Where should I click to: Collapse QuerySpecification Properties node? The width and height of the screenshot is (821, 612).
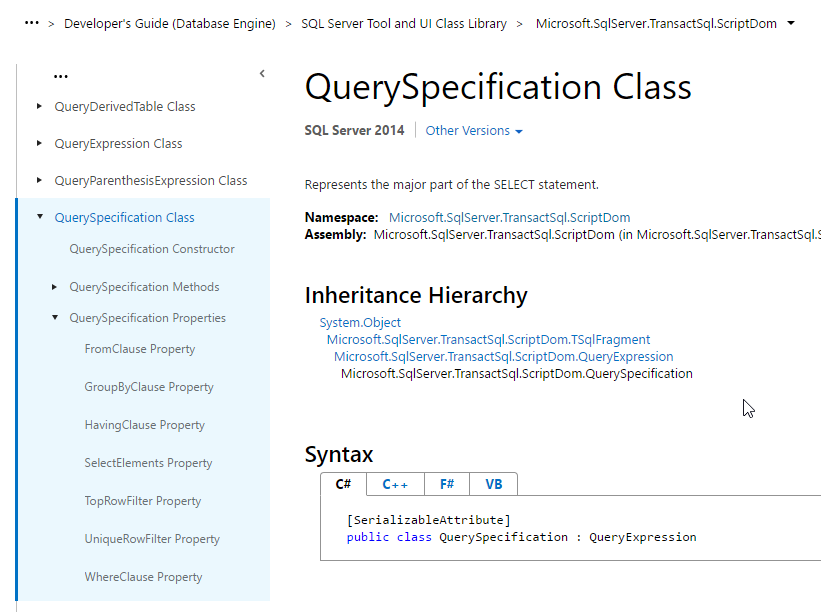coord(55,318)
